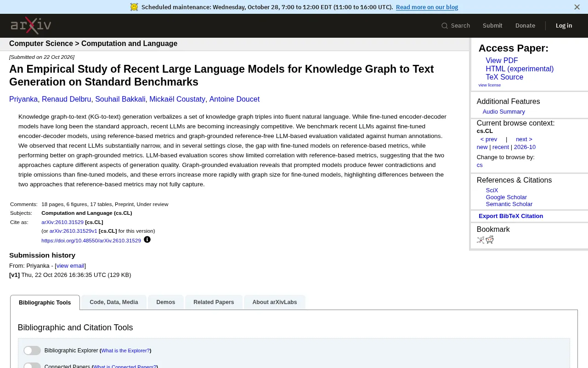Image resolution: width=588 pixels, height=368 pixels.
Task: Click Read more on our blog link
Action: point(427,7)
